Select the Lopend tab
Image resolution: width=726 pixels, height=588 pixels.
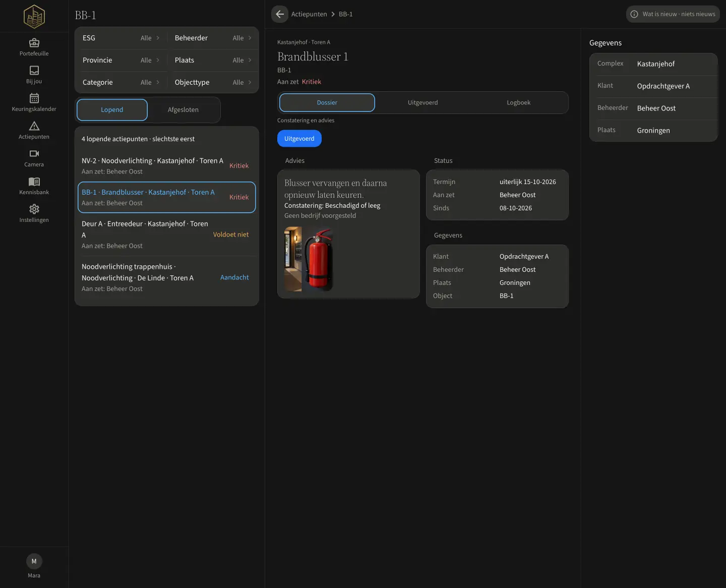(112, 110)
